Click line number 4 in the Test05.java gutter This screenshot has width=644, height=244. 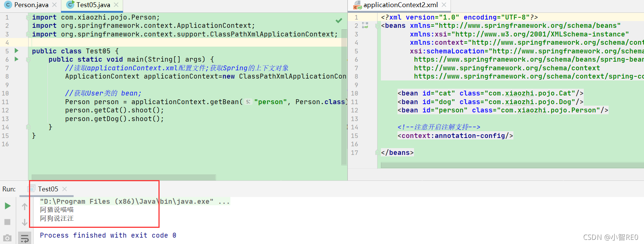click(x=7, y=42)
